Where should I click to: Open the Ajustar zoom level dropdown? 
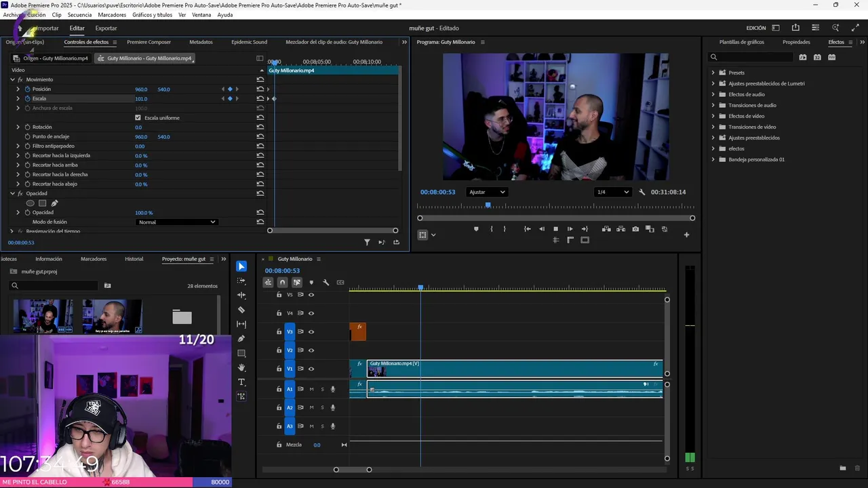coord(487,192)
